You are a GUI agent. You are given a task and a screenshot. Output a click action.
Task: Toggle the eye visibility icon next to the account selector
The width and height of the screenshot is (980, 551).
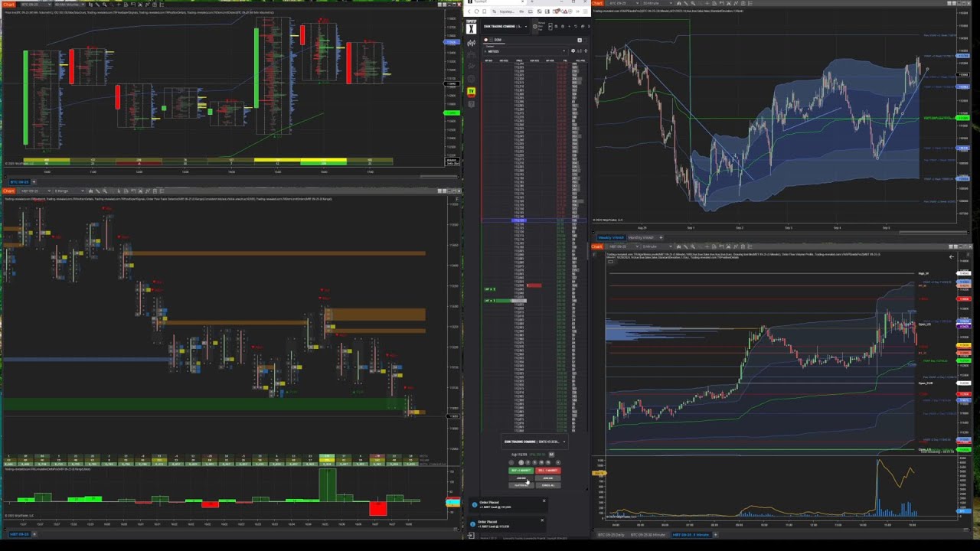[x=535, y=27]
